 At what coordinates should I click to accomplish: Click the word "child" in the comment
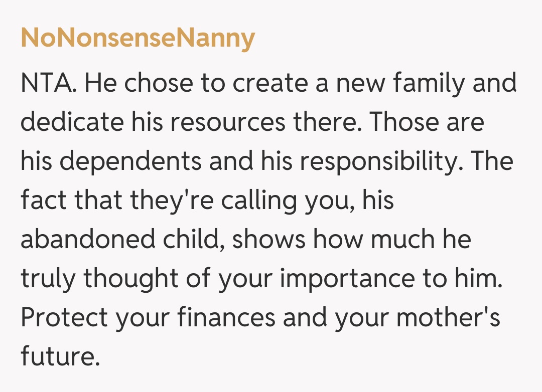pos(194,240)
